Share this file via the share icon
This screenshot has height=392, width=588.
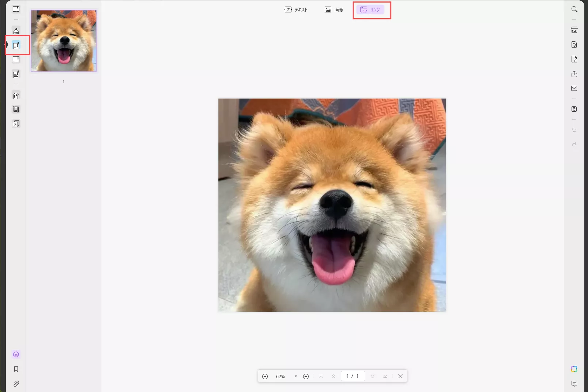pyautogui.click(x=574, y=74)
